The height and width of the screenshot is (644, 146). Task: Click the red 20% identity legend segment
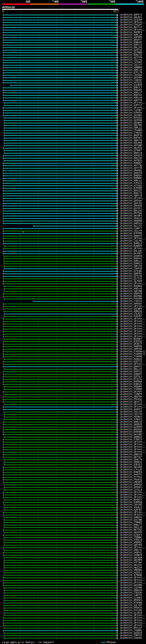click(16, 4)
